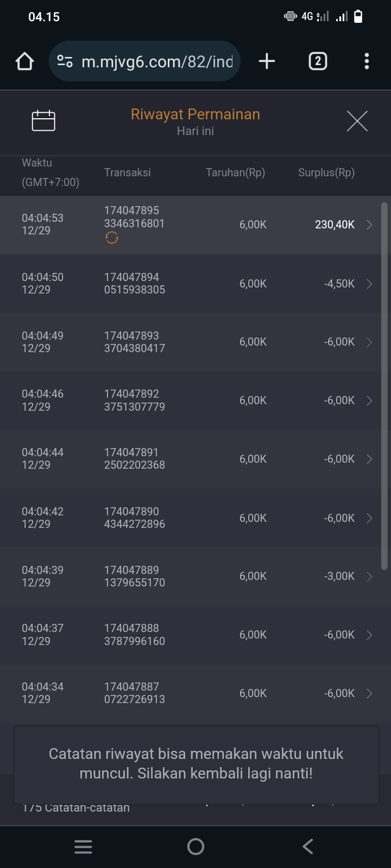
Task: Tap the browser home icon
Action: (25, 61)
